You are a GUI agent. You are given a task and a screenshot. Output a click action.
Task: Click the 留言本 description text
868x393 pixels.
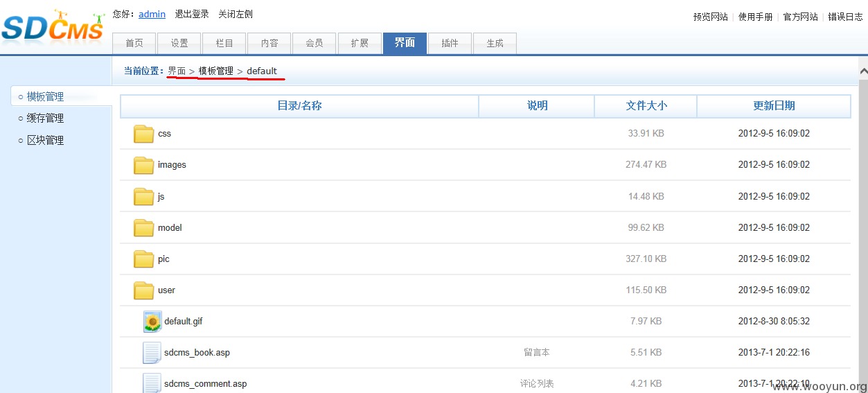tap(537, 353)
